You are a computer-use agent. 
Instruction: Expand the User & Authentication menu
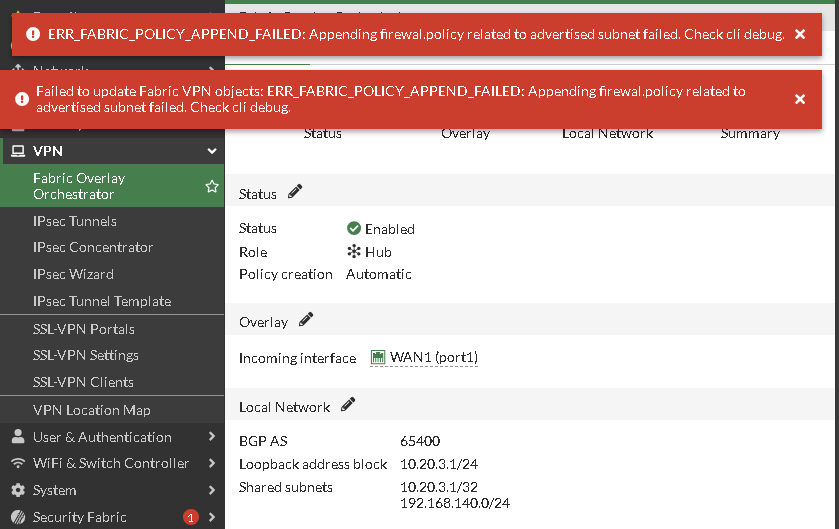(x=211, y=437)
